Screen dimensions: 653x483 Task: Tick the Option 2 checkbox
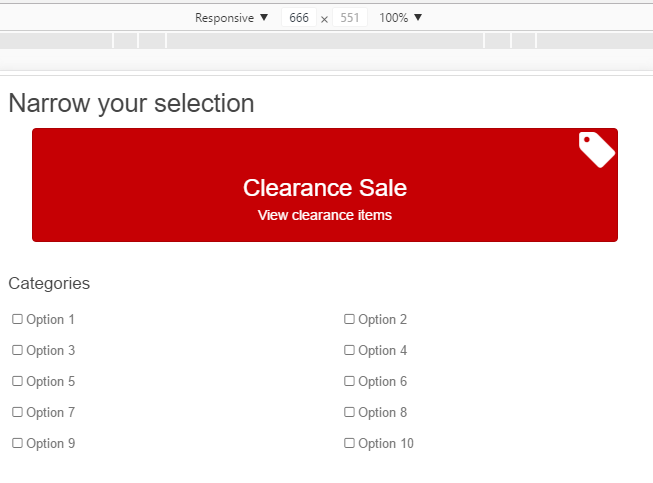(349, 319)
